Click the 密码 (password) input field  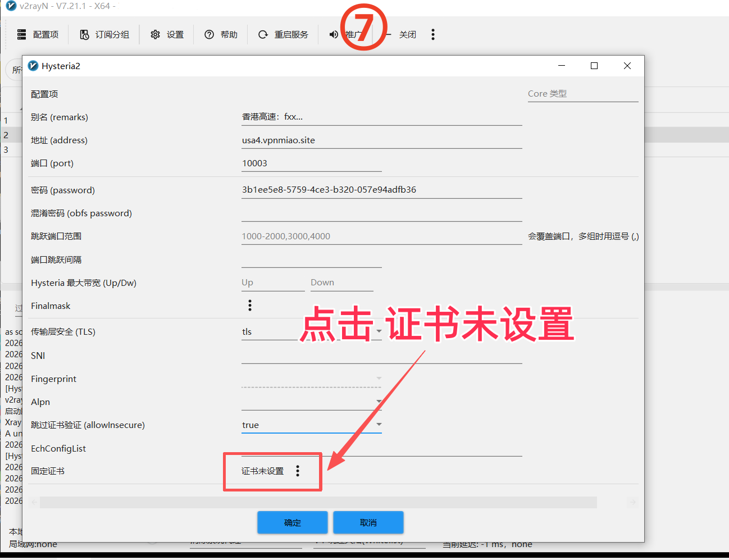click(x=382, y=190)
